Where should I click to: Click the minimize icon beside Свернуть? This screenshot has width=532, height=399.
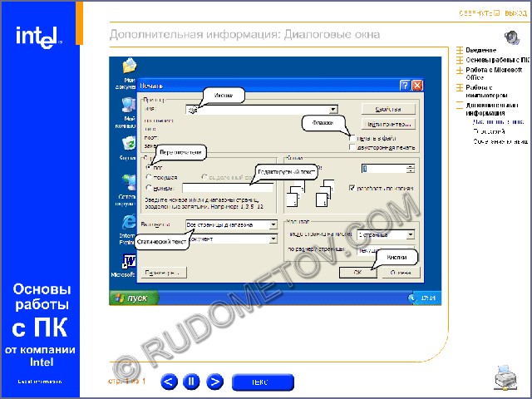497,13
